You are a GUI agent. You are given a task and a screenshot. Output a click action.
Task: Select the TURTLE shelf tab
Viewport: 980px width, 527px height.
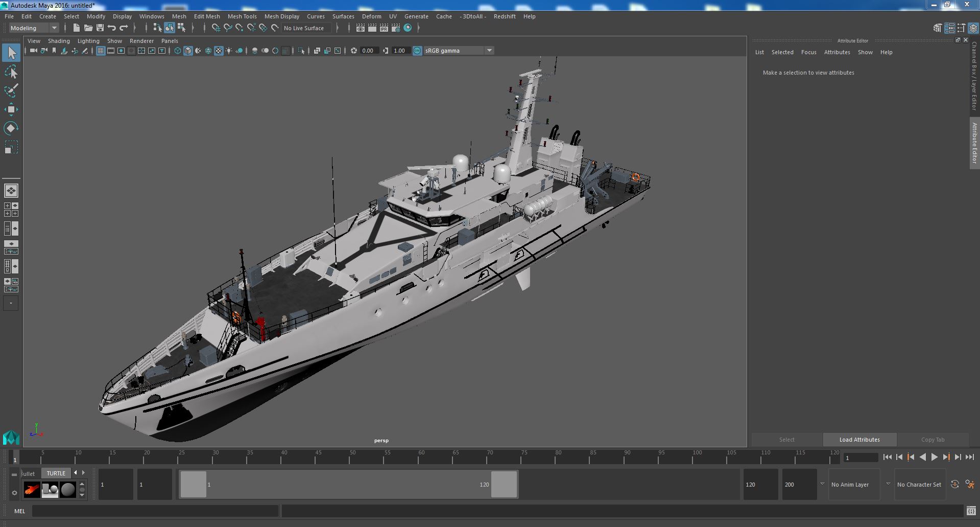[x=56, y=473]
